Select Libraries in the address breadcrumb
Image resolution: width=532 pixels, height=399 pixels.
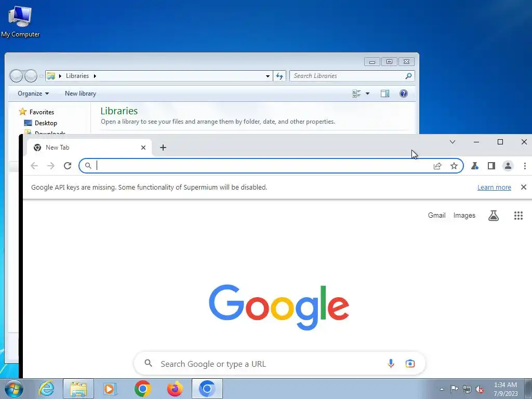point(77,76)
